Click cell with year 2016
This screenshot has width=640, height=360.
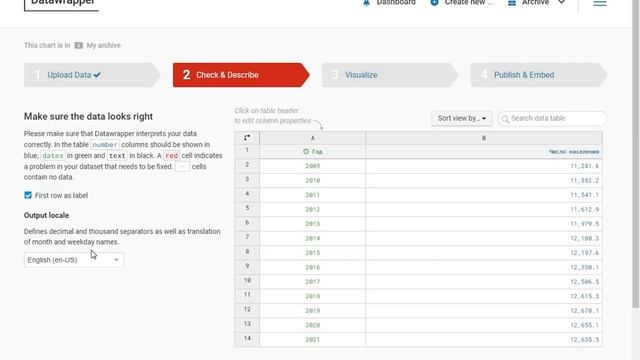(x=313, y=267)
